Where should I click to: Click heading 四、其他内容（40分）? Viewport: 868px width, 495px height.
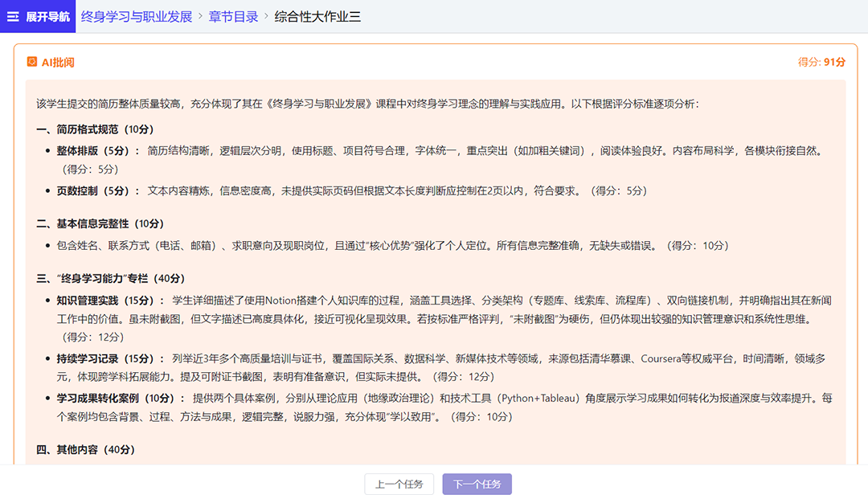86,449
